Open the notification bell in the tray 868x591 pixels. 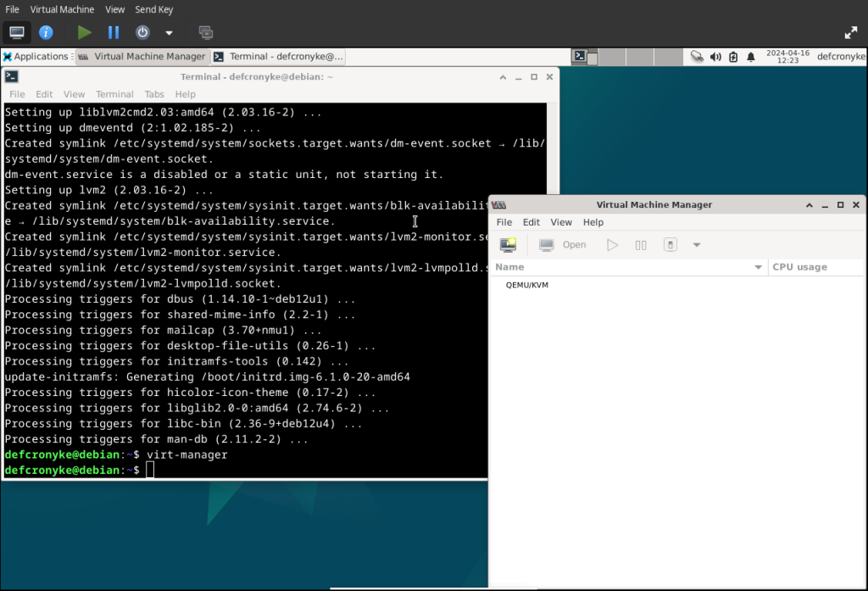749,56
